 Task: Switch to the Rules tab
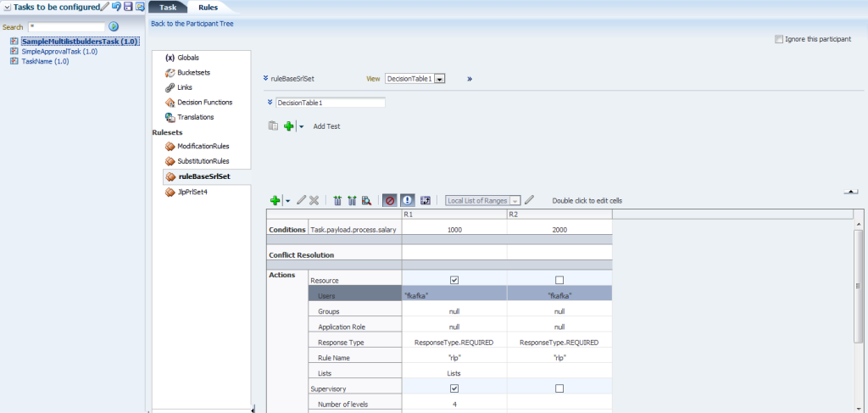point(209,7)
